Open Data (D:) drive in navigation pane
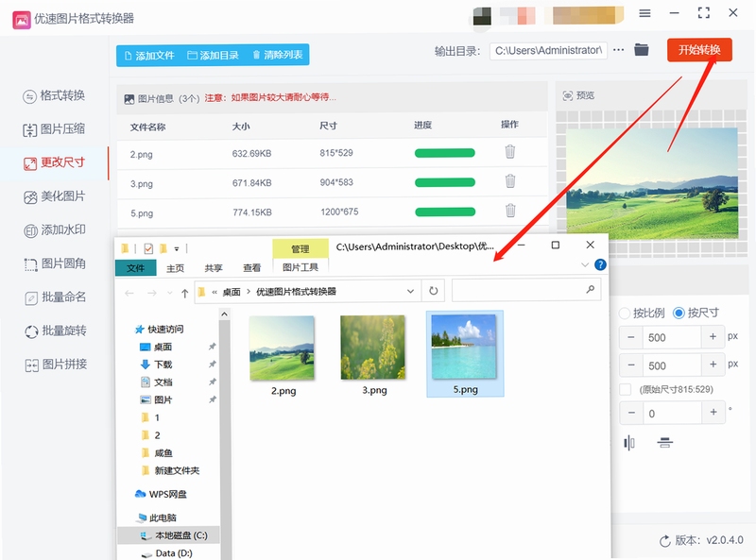Image resolution: width=756 pixels, height=560 pixels. click(167, 553)
